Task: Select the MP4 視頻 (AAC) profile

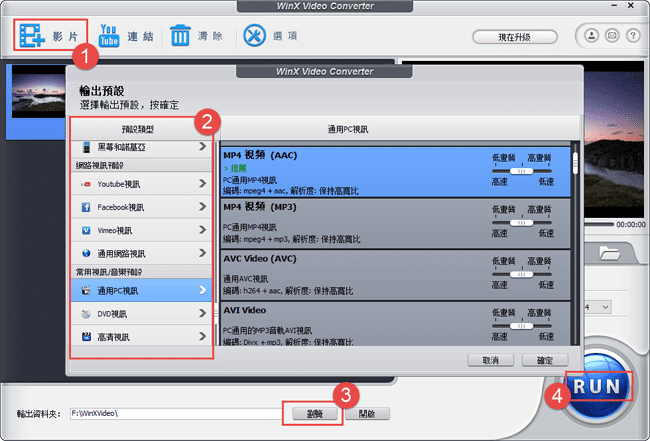Action: [x=395, y=172]
